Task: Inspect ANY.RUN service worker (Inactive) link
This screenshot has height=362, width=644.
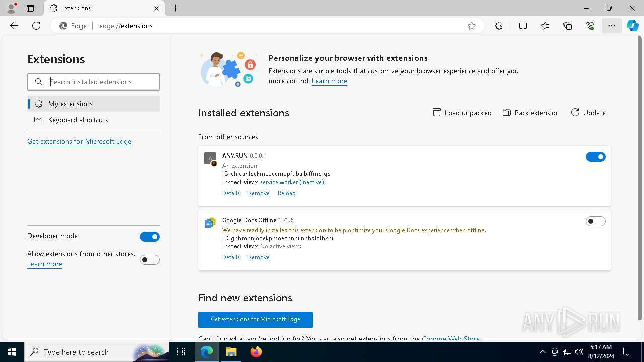Action: pyautogui.click(x=292, y=182)
